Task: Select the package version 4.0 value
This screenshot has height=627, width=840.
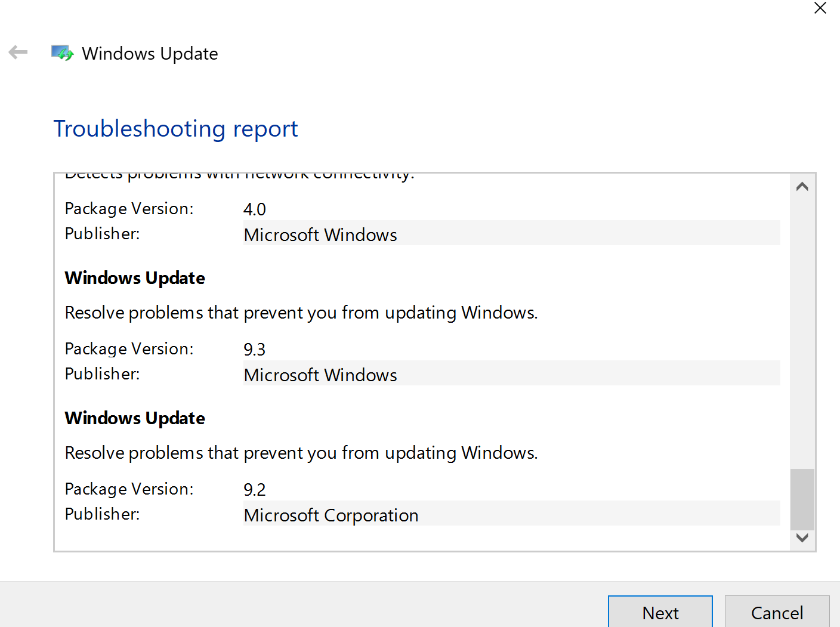Action: click(x=255, y=209)
